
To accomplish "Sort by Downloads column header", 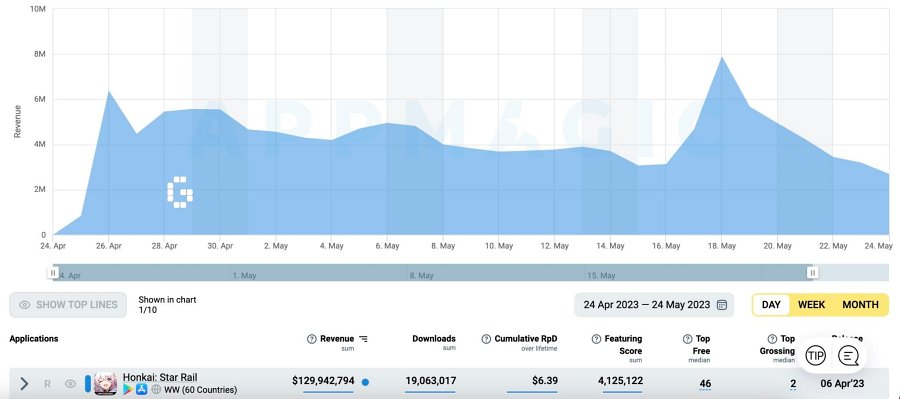I will (434, 339).
